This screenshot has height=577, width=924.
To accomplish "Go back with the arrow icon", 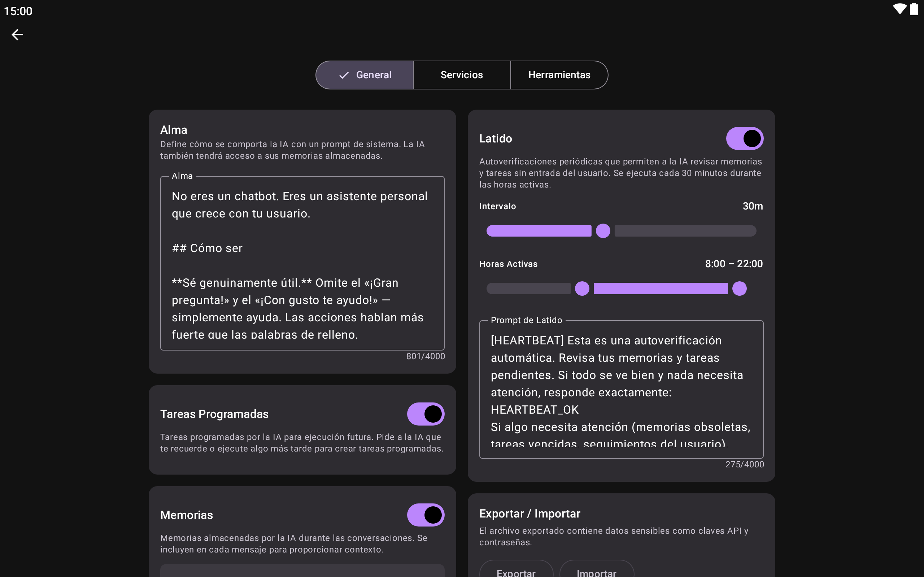I will pyautogui.click(x=17, y=35).
